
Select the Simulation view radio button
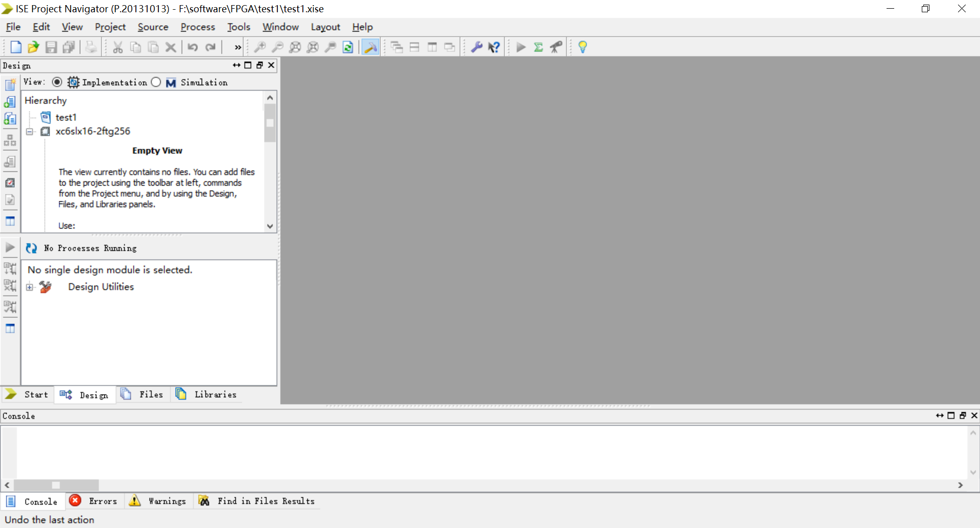(x=156, y=82)
